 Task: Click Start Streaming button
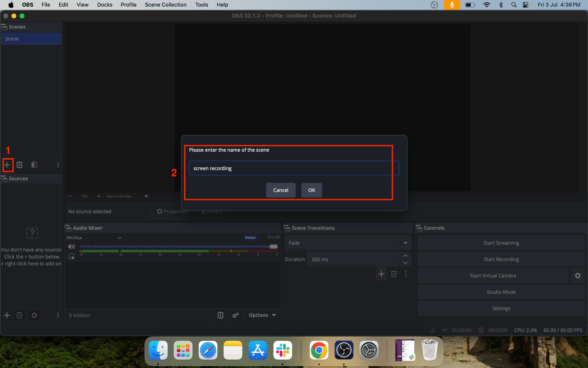click(x=501, y=243)
